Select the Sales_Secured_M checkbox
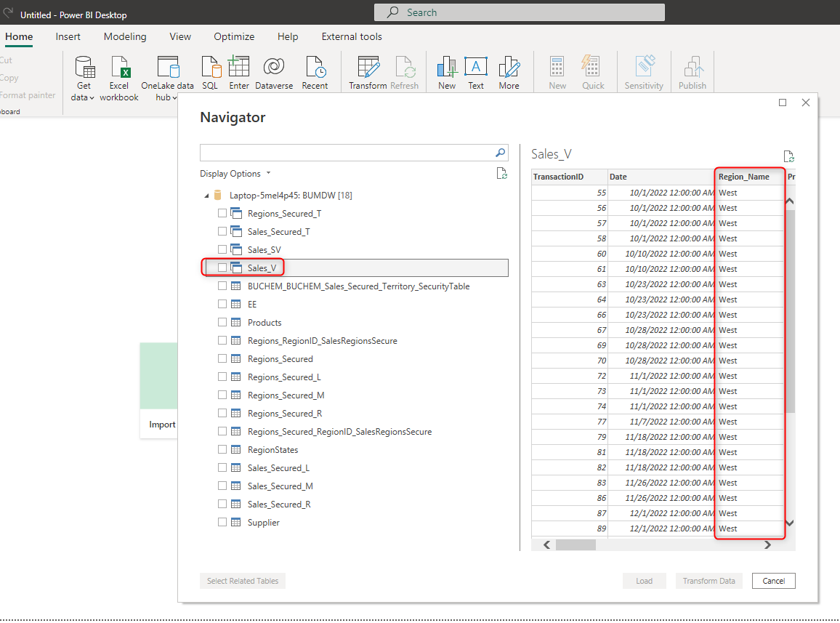The image size is (840, 623). [222, 486]
